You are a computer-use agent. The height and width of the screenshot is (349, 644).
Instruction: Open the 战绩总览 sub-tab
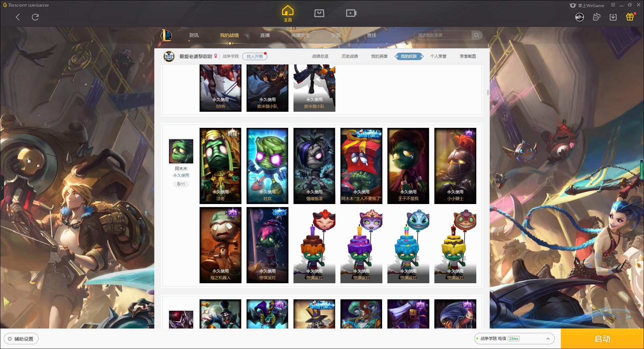click(x=320, y=56)
